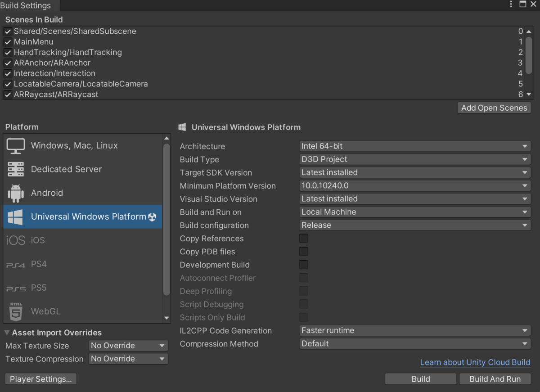Click the Dedicated Server rack icon

16,169
